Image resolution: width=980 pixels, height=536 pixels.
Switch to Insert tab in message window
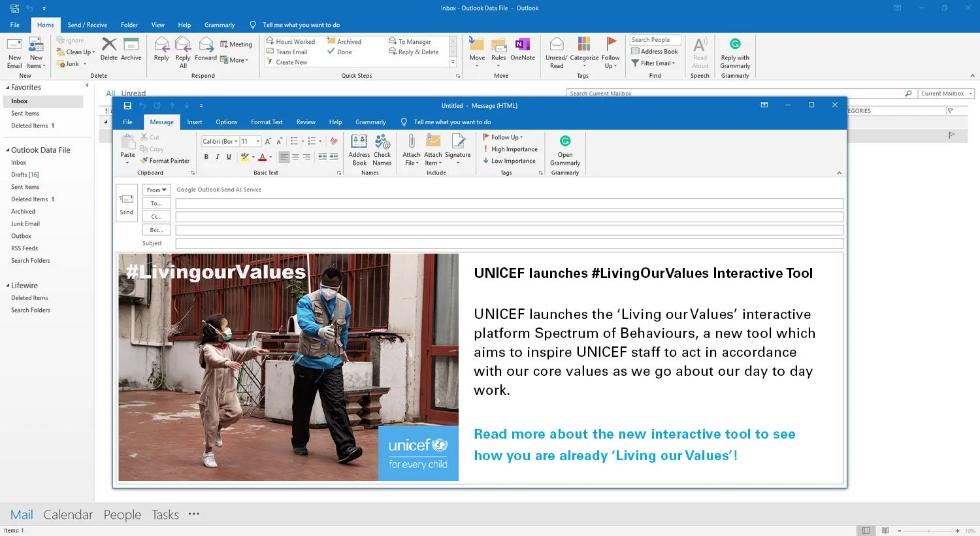(195, 122)
